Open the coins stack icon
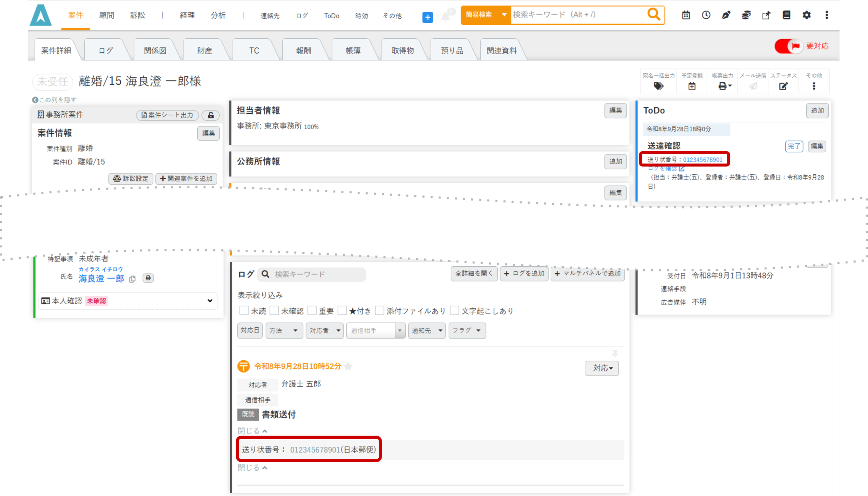Screen dimensions: 868x496 (x=746, y=15)
